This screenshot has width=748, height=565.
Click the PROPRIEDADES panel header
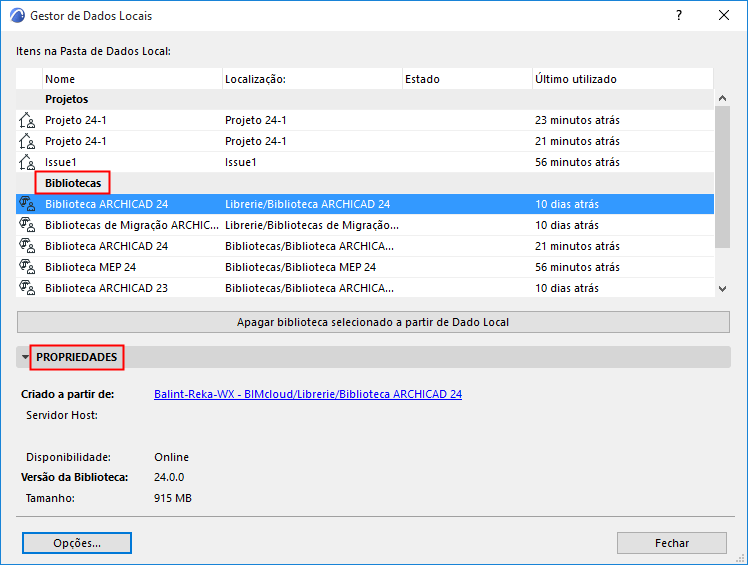pyautogui.click(x=374, y=357)
